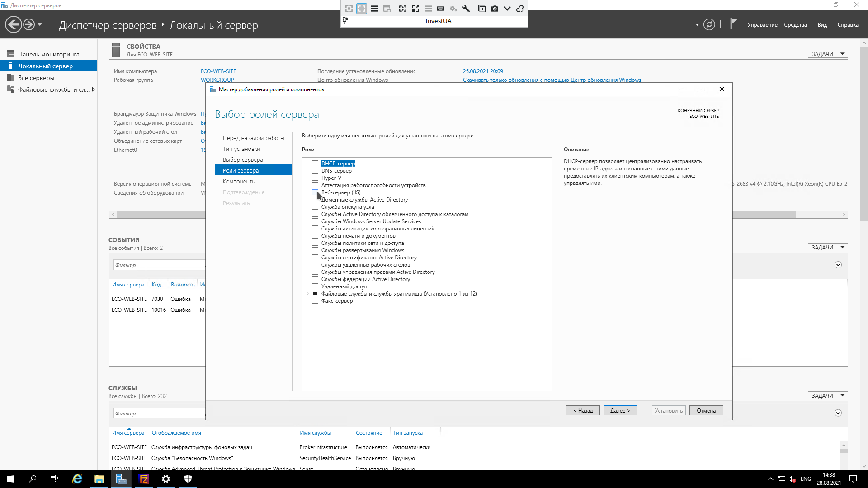Image resolution: width=868 pixels, height=488 pixels.
Task: Click the properties pane horizontal scrollbar
Action: tap(158, 214)
